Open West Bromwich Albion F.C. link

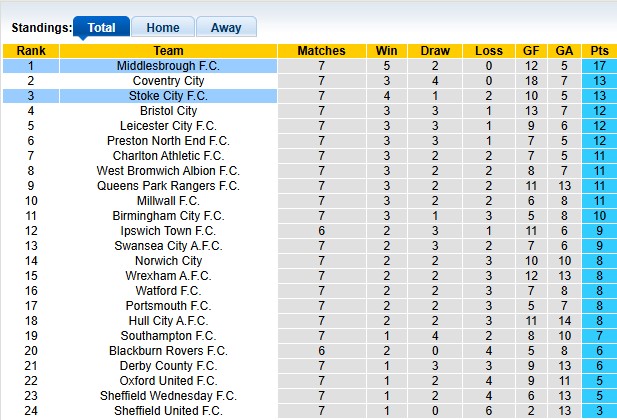tap(168, 171)
